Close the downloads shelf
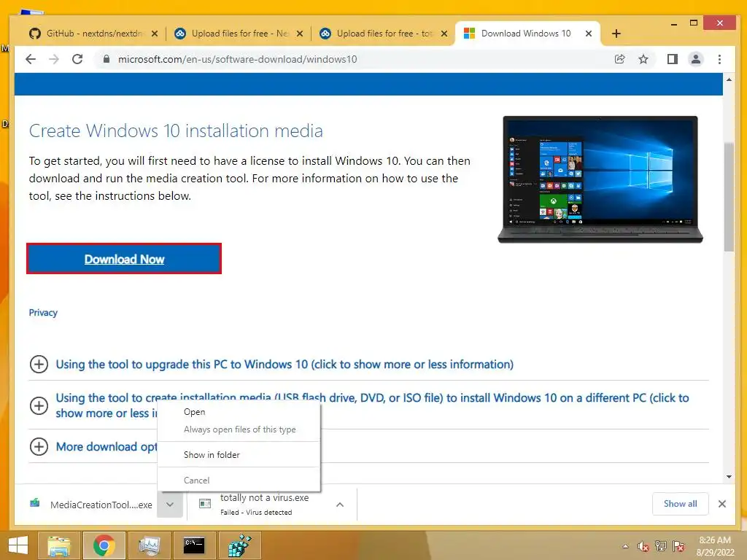The height and width of the screenshot is (560, 747). coord(722,504)
